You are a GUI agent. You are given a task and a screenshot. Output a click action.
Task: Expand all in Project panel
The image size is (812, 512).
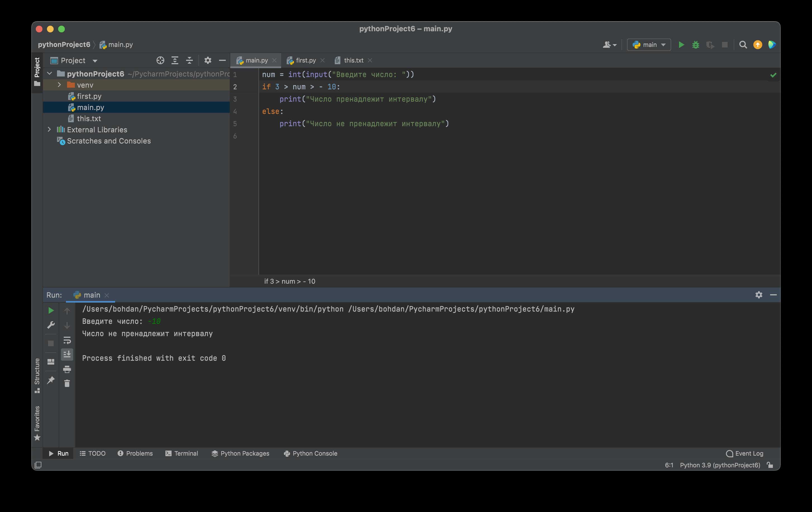[175, 61]
